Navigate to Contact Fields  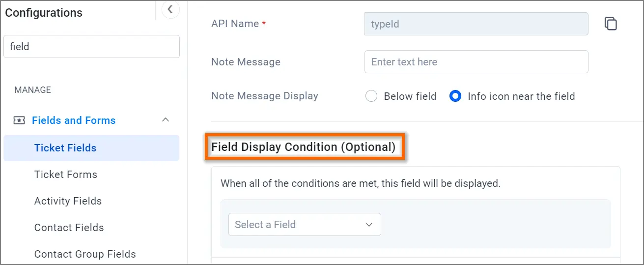(69, 228)
